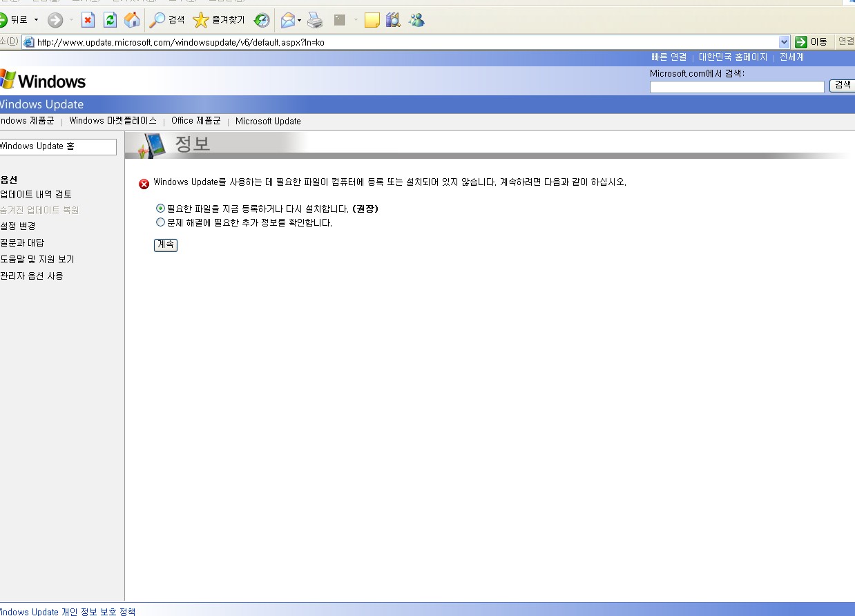Open the Research books icon

pos(394,20)
